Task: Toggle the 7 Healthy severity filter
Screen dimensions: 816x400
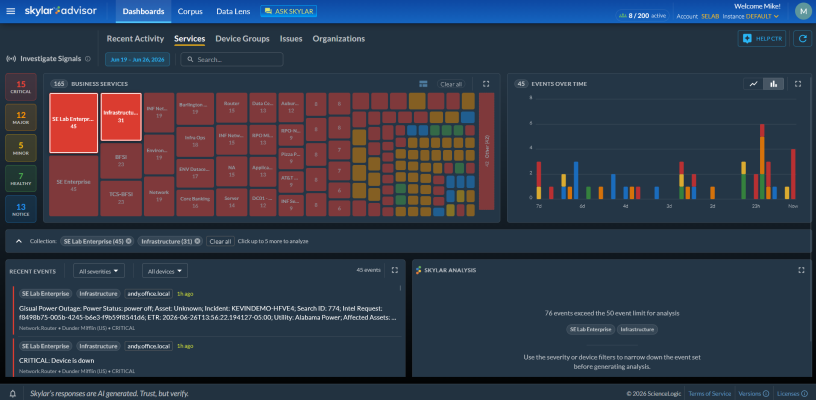Action: point(21,178)
